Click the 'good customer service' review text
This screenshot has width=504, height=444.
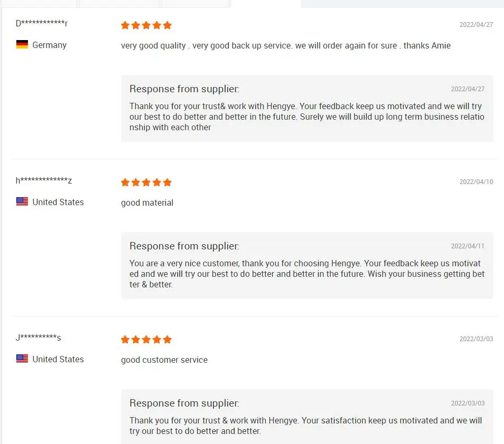pos(164,360)
